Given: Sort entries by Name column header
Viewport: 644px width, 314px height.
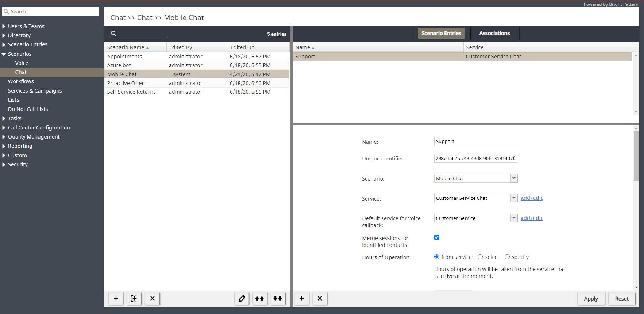Looking at the screenshot, I should click(378, 47).
